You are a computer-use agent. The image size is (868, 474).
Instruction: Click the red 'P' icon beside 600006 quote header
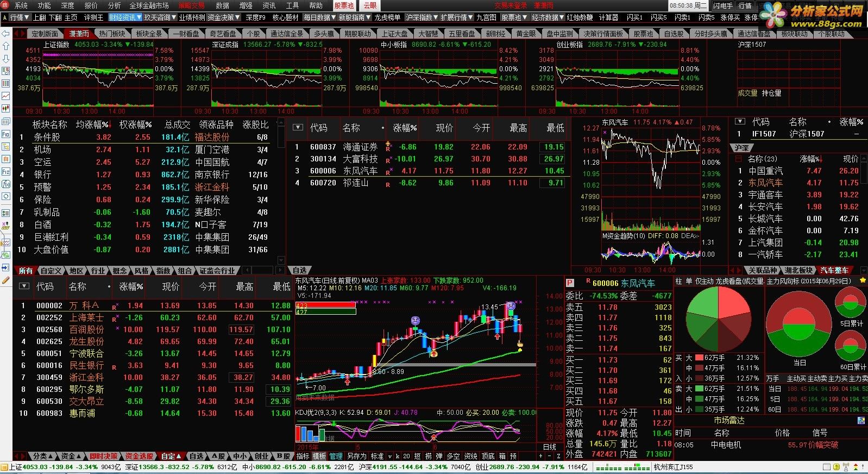point(570,283)
